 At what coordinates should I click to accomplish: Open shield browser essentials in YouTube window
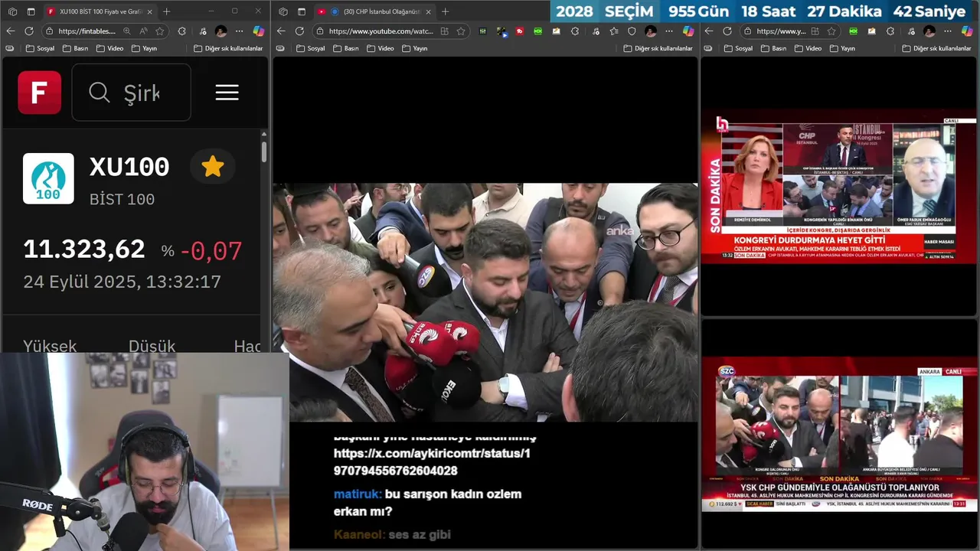click(x=632, y=31)
